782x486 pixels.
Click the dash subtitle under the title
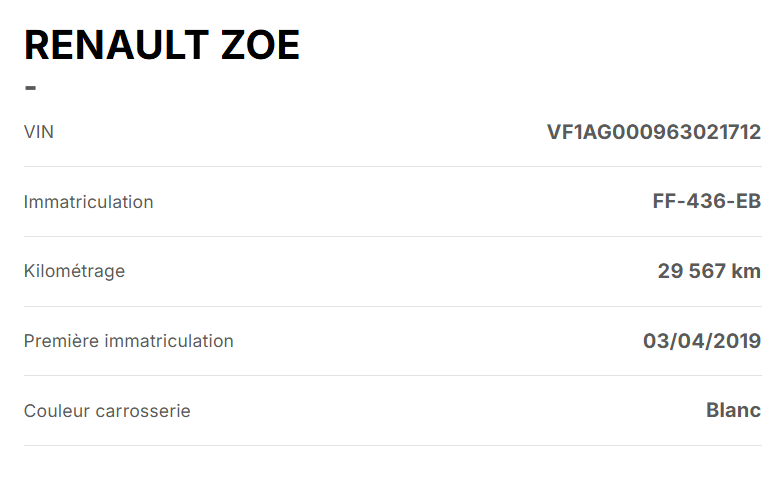pos(31,88)
